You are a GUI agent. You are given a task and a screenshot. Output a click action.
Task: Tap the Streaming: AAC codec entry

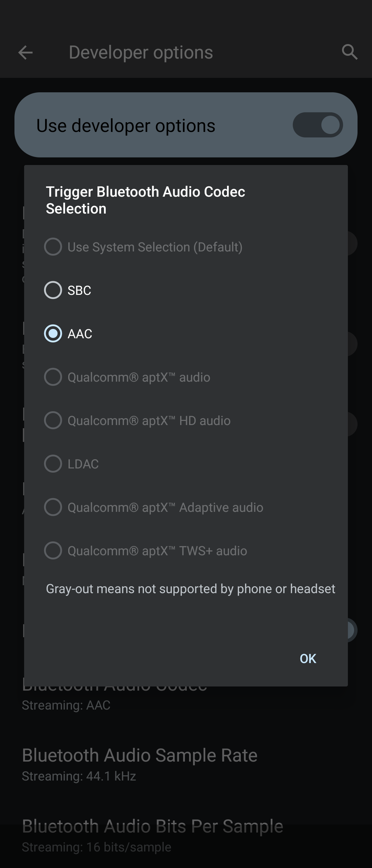click(x=66, y=705)
